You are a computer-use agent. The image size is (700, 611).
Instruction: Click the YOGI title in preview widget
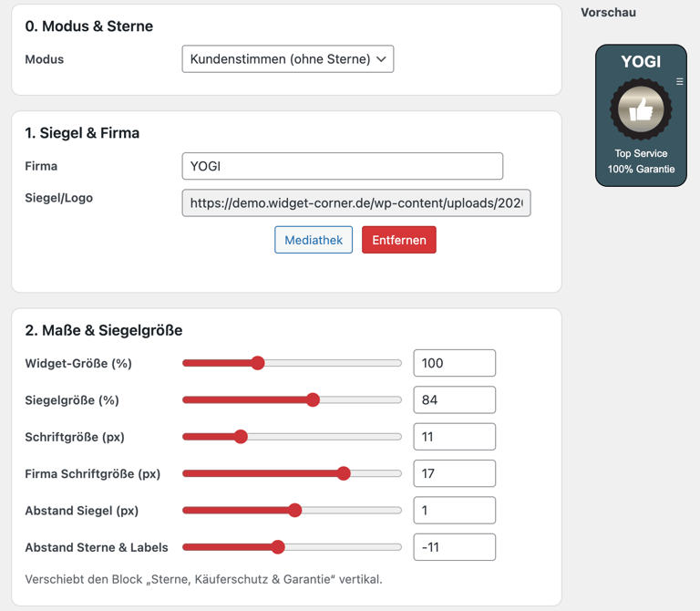(x=641, y=62)
